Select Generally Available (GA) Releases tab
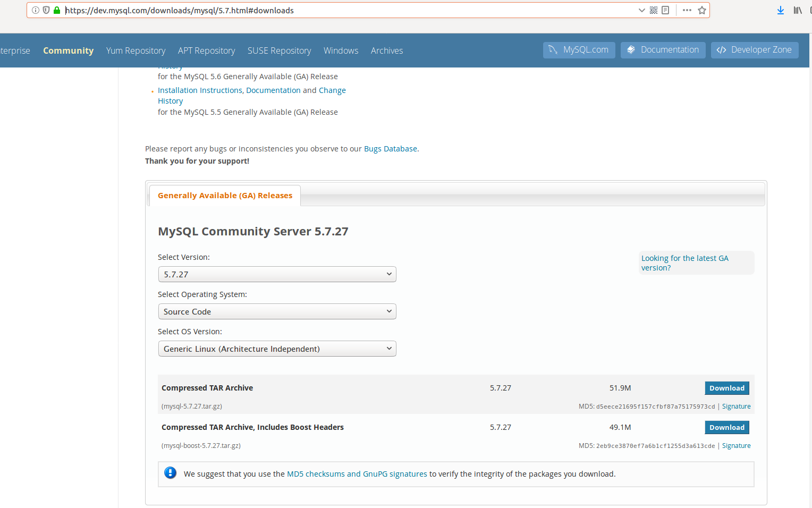 225,196
